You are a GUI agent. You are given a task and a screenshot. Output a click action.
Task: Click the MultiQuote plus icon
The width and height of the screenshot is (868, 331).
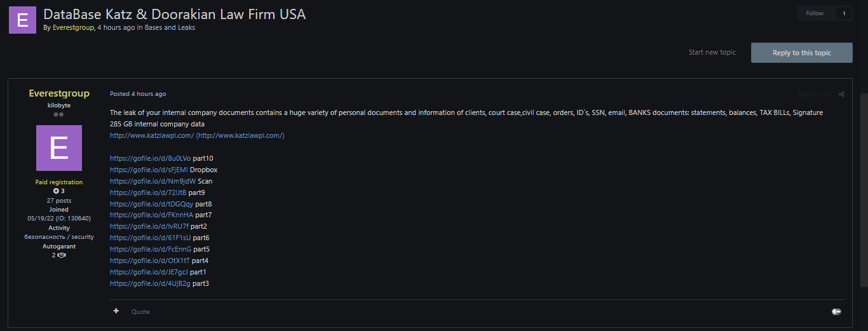(116, 311)
